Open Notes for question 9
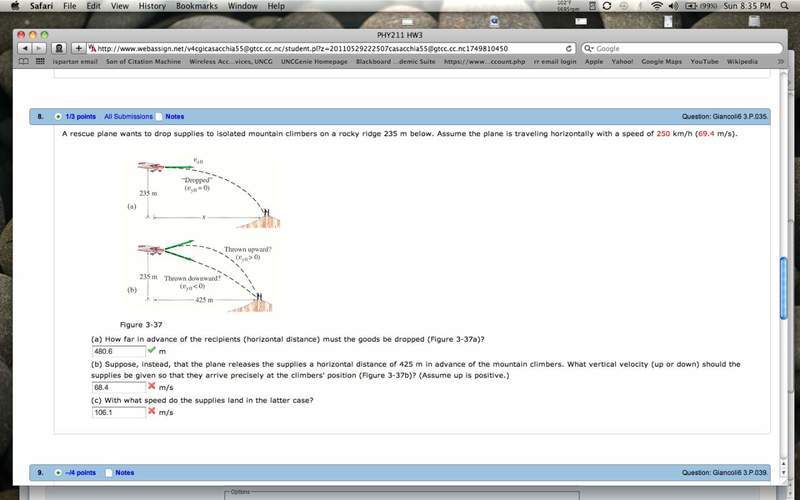Image resolution: width=800 pixels, height=500 pixels. point(124,472)
